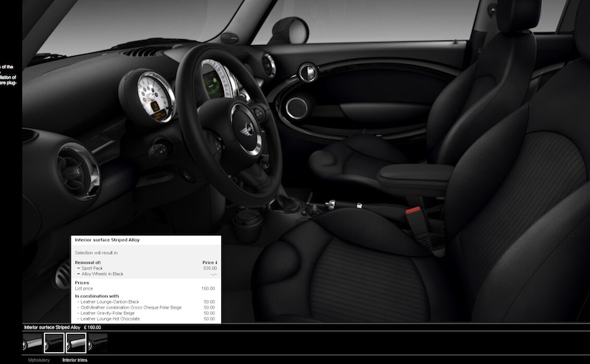The height and width of the screenshot is (364, 590).
Task: Choose Leather Lounge-Carbon Black combination
Action: click(109, 301)
